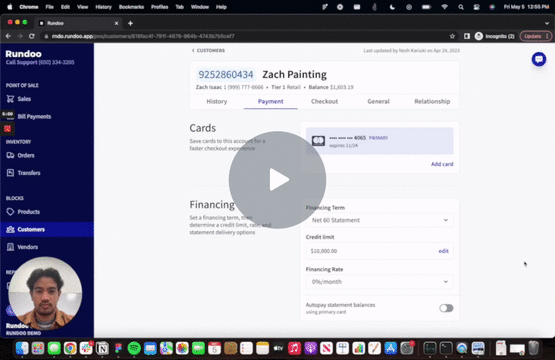Open the Orders section
This screenshot has height=360, width=555.
tap(21, 155)
